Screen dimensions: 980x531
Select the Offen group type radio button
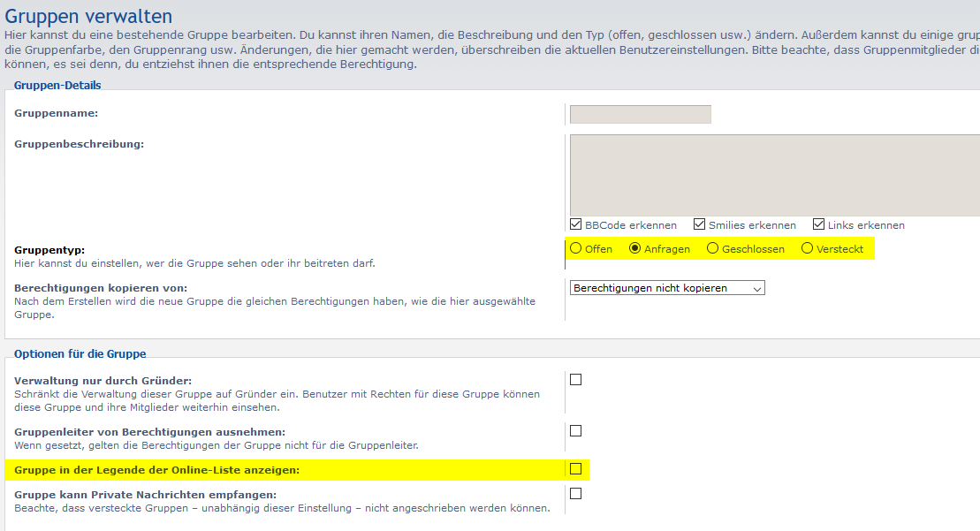(x=576, y=248)
